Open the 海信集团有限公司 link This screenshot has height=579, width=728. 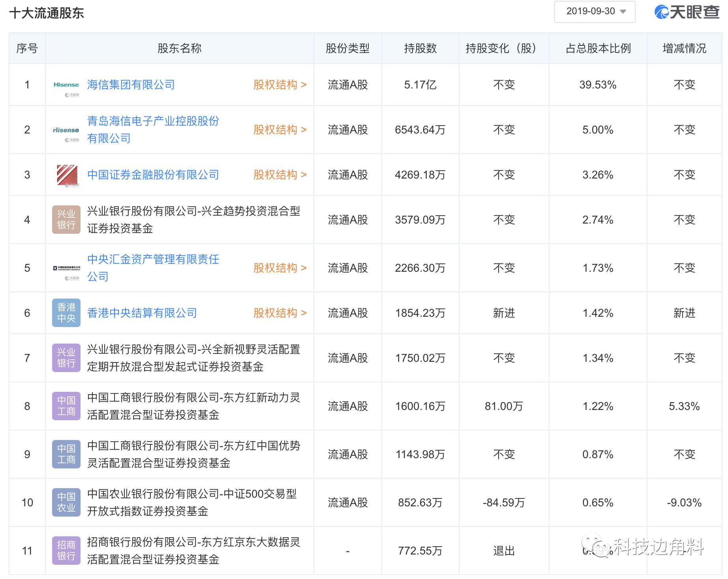coord(131,85)
